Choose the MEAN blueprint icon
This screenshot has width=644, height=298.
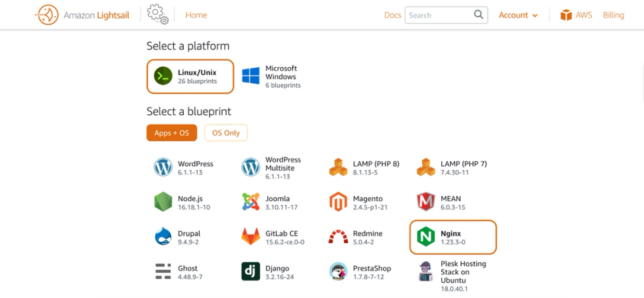tap(426, 202)
